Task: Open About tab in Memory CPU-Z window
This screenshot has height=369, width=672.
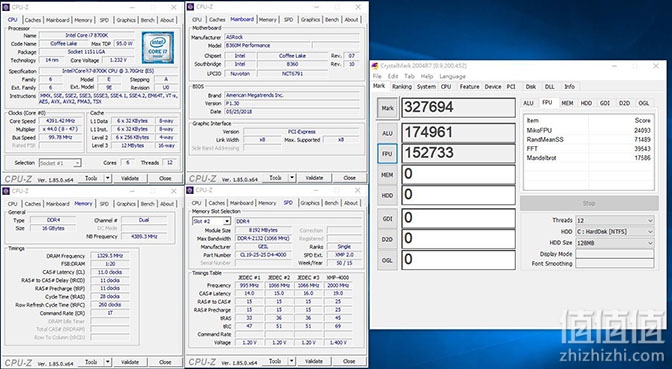Action: 167,204
